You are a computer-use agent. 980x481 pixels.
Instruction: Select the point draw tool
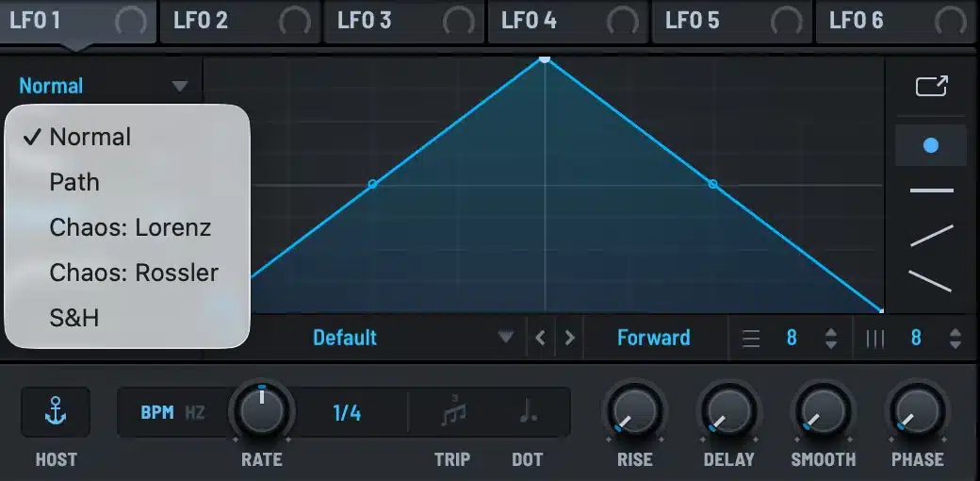click(931, 146)
